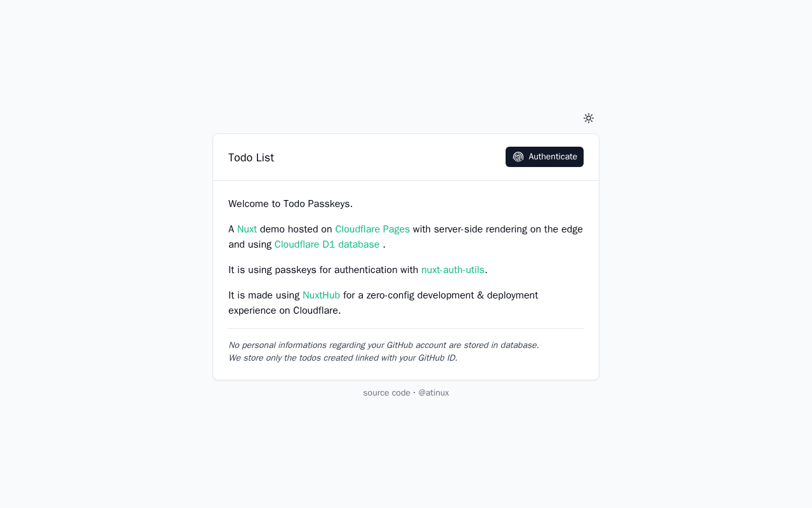Open the @atinux footer link
The image size is (812, 508).
[x=433, y=393]
